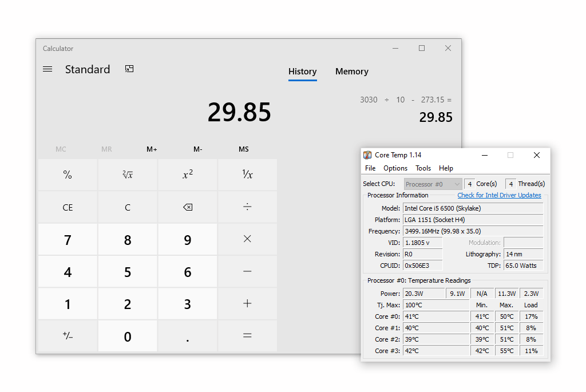Open the Tools menu in Core Temp
The width and height of the screenshot is (586, 392).
423,168
